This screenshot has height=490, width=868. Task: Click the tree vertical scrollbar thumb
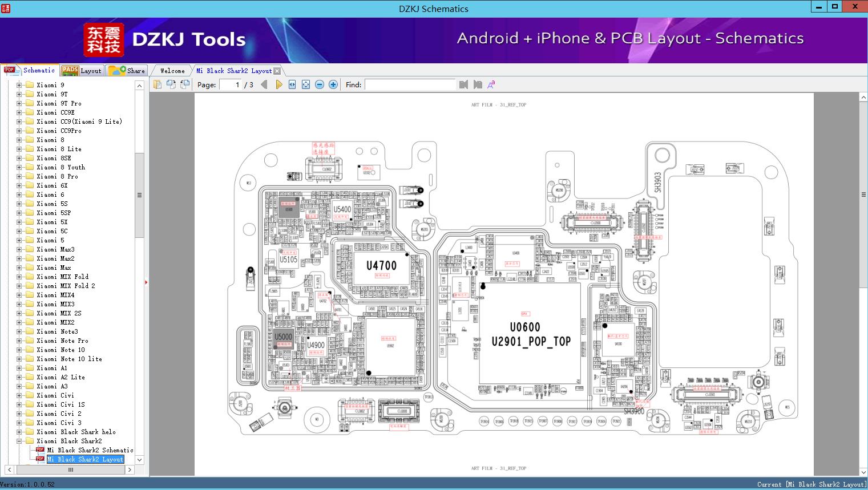(139, 195)
